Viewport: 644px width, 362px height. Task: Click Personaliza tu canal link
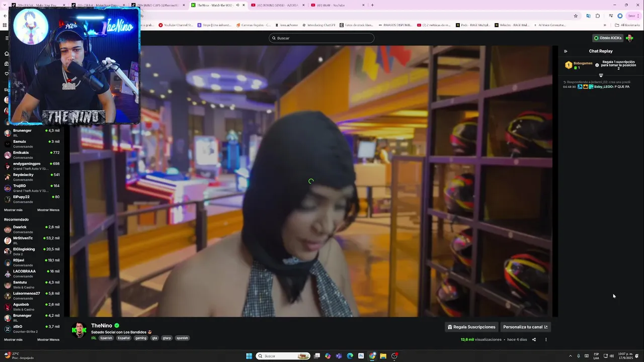tap(525, 327)
